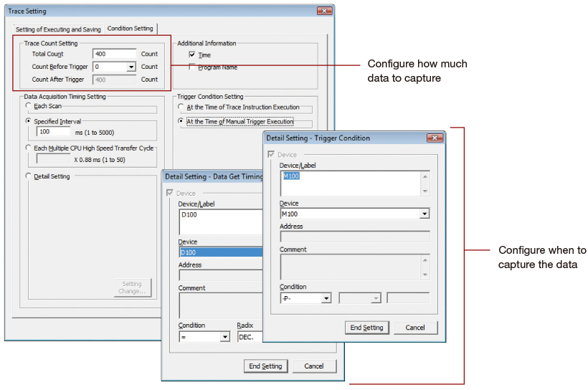Close the Trace Setting window

324,11
